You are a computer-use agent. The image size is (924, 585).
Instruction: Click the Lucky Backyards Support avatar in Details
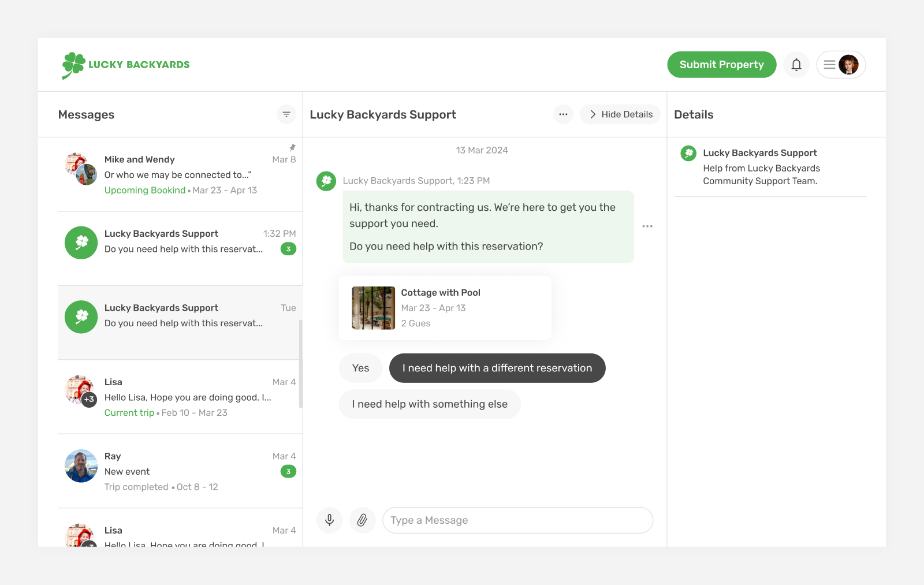coord(688,153)
